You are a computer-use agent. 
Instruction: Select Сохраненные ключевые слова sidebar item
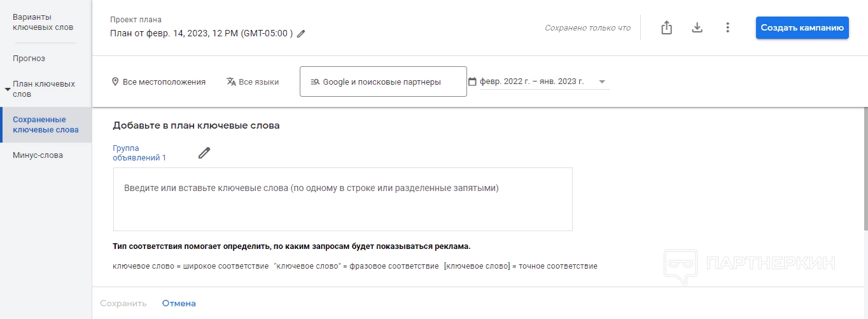[46, 125]
